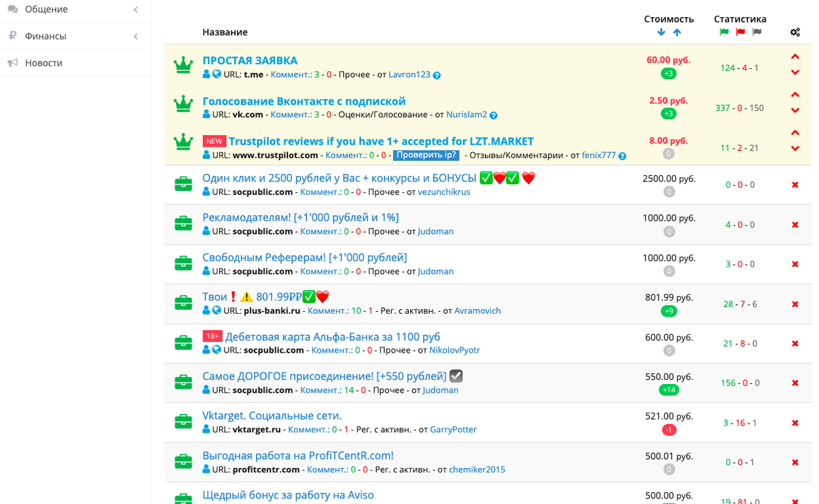Click the green +14 rating badge
Viewport: 819px width, 504px height.
pyautogui.click(x=669, y=390)
